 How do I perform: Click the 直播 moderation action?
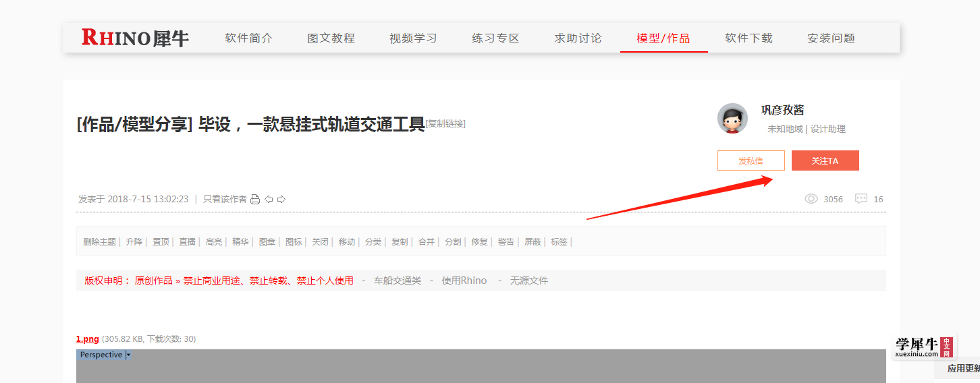click(x=188, y=241)
